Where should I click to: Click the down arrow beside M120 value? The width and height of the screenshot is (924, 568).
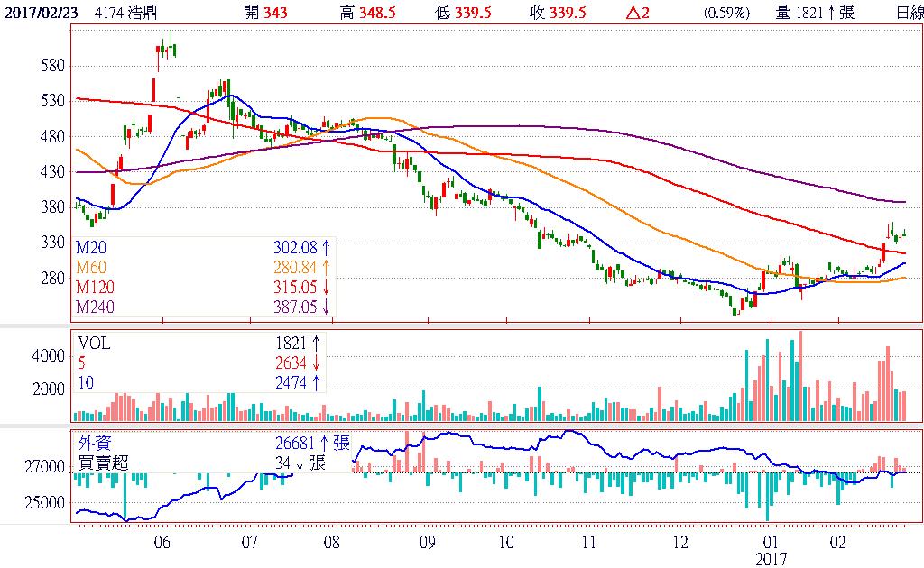(326, 287)
